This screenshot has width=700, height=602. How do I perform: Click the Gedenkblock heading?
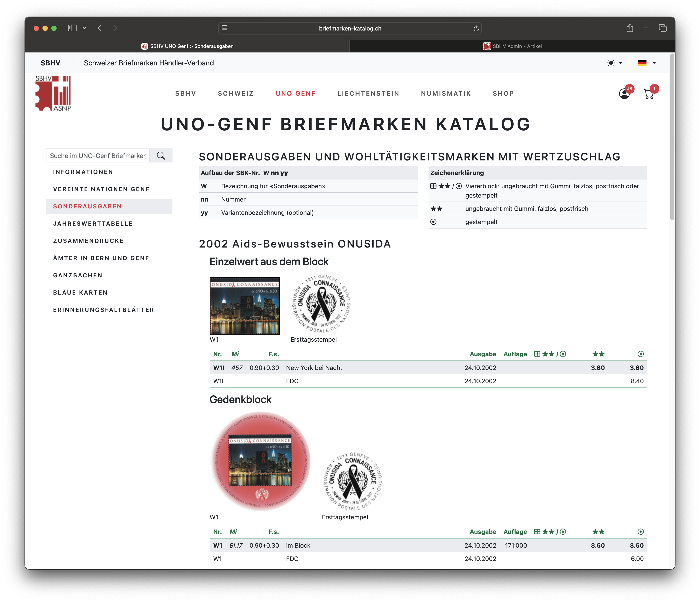pyautogui.click(x=241, y=399)
